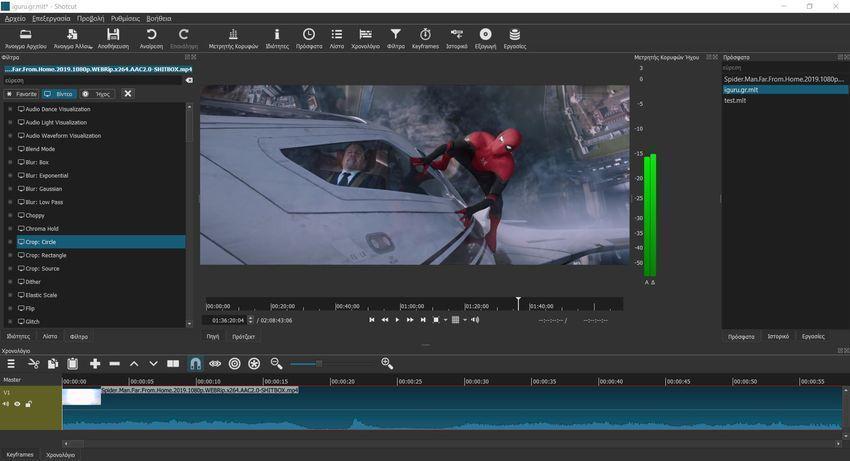This screenshot has width=850, height=461.
Task: Switch to Εργασίες tab in right panel
Action: click(x=813, y=337)
